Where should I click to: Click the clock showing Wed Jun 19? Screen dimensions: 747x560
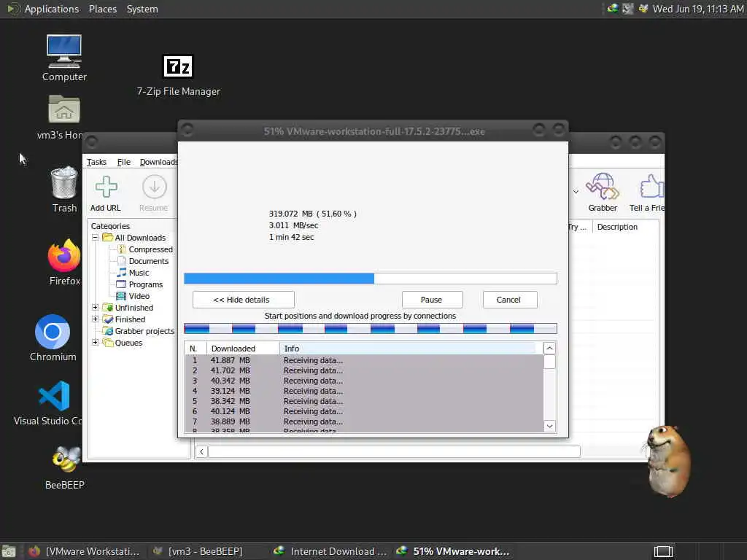(698, 9)
